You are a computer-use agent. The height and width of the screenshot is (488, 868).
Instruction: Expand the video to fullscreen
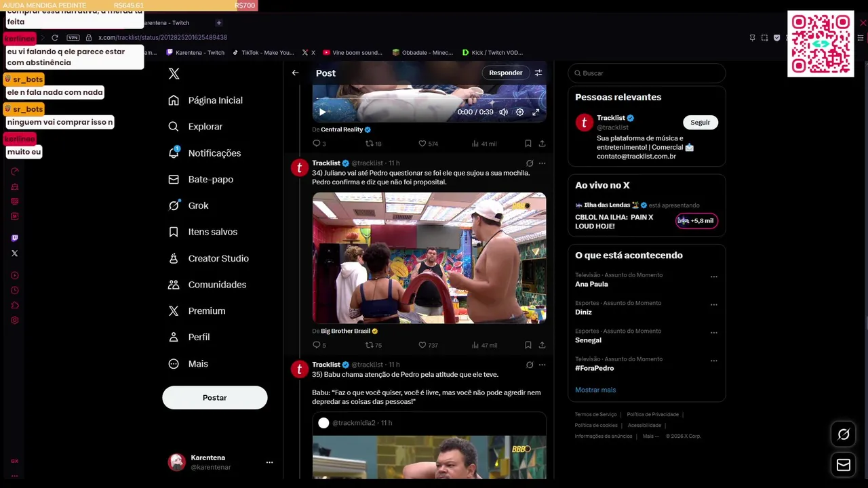pos(536,112)
